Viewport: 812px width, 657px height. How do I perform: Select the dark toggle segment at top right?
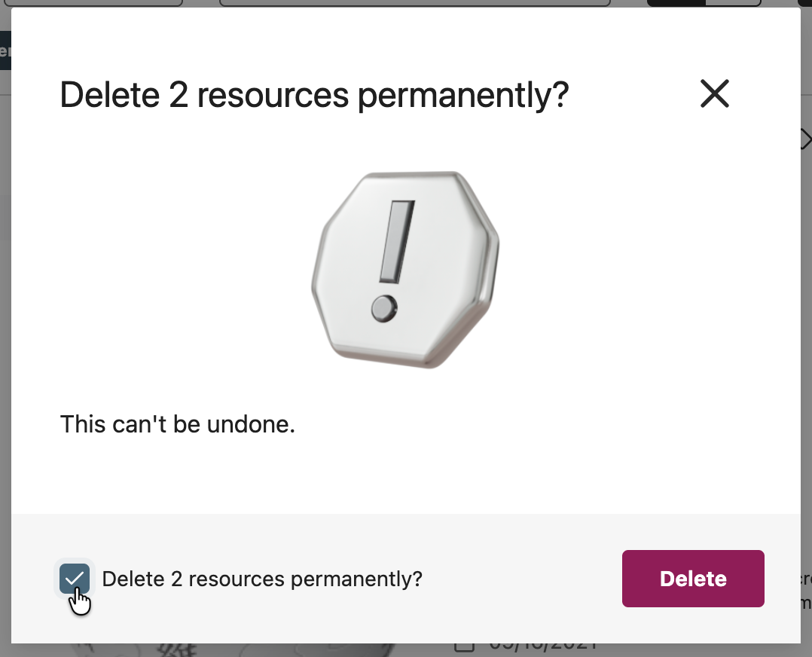pos(676,3)
